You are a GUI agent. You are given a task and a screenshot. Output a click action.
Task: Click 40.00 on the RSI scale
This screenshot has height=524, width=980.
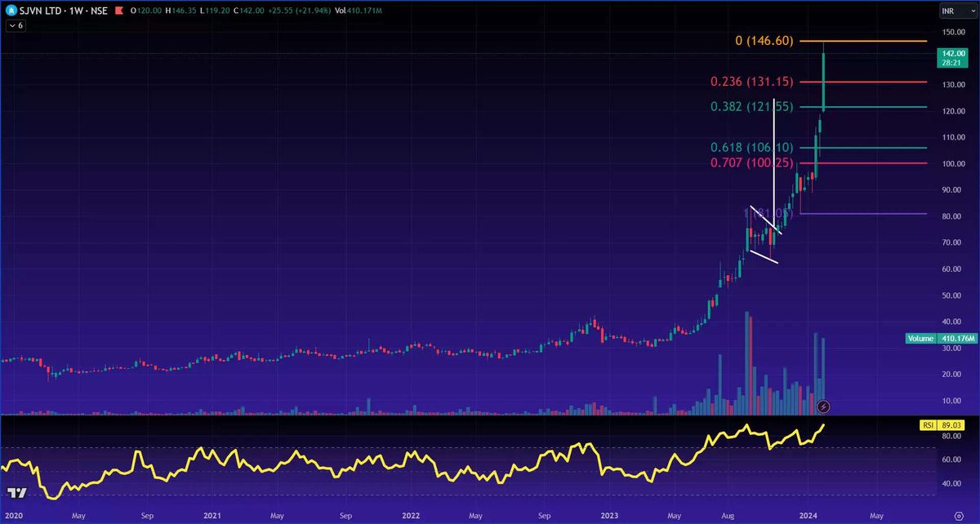click(x=951, y=483)
